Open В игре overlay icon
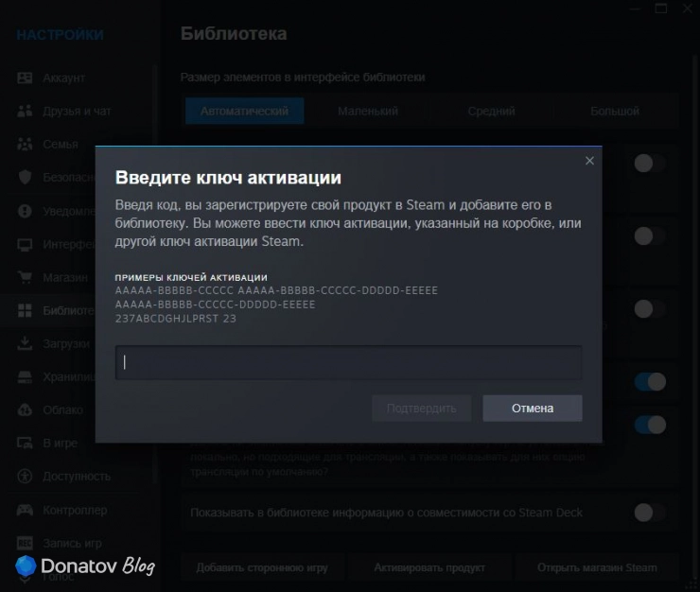This screenshot has height=592, width=700. pos(25,443)
